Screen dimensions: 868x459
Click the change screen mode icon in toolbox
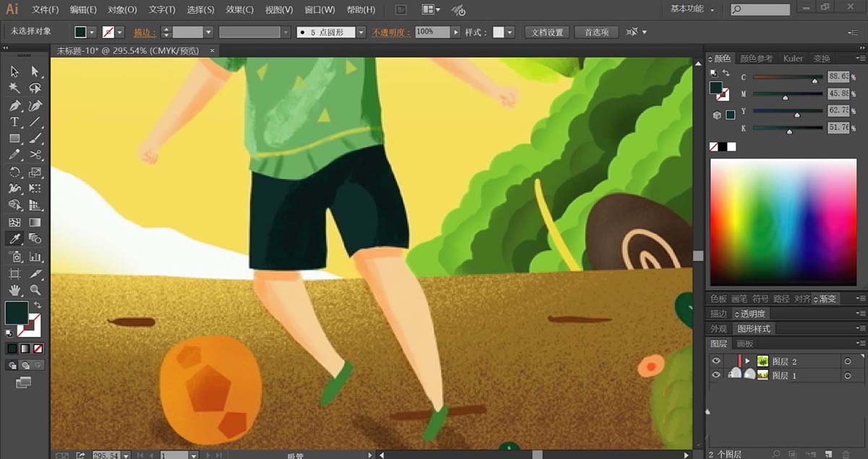click(x=25, y=382)
